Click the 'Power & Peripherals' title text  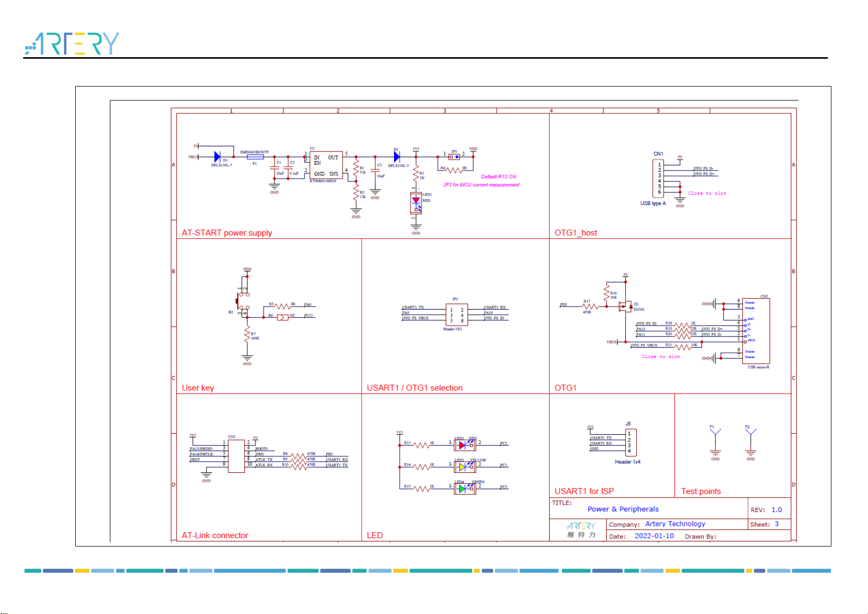623,509
